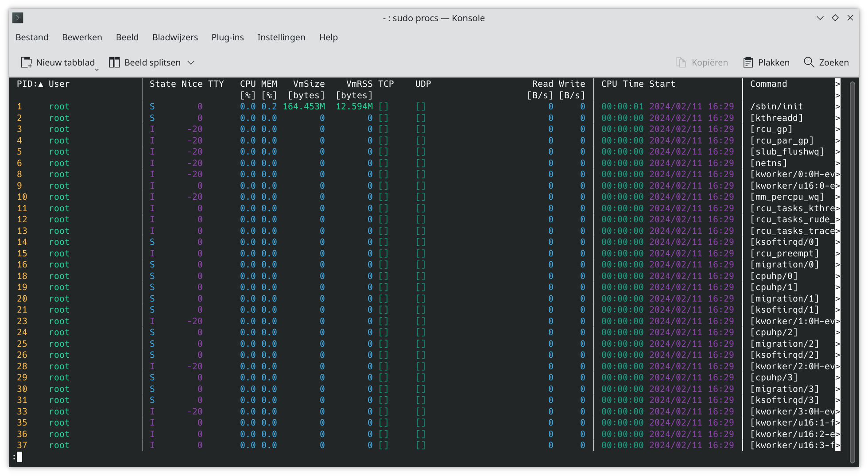This screenshot has height=476, width=868.
Task: Click the [cpuhp/1] process name
Action: [x=774, y=287]
